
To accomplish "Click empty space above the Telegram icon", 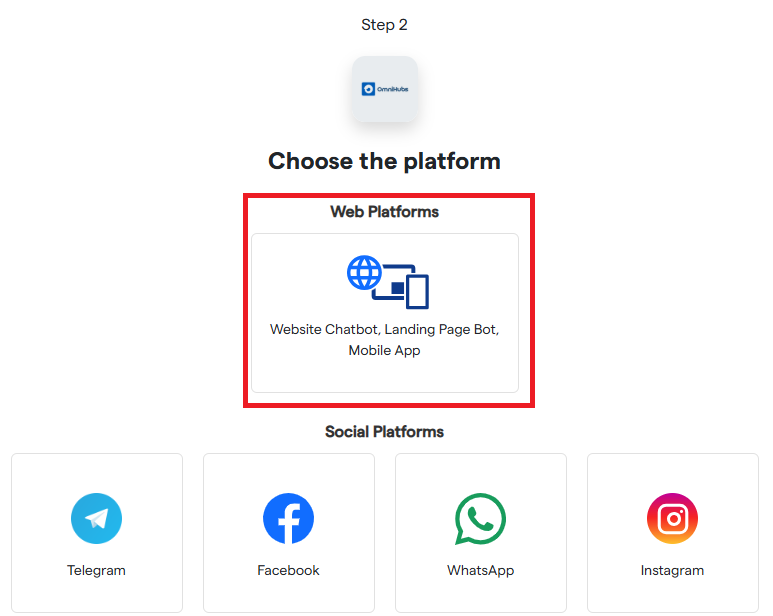I will [97, 473].
